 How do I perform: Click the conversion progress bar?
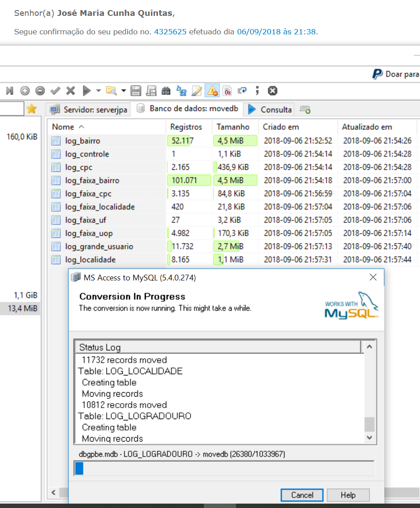click(224, 468)
